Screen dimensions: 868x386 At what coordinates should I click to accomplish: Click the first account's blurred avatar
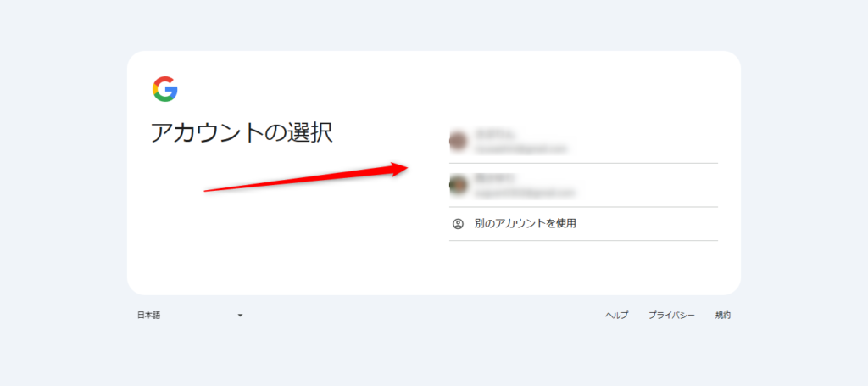point(459,141)
